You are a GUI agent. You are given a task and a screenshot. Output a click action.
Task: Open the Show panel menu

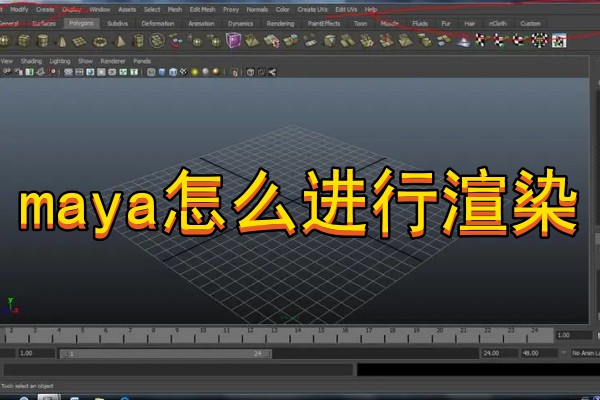[85, 61]
